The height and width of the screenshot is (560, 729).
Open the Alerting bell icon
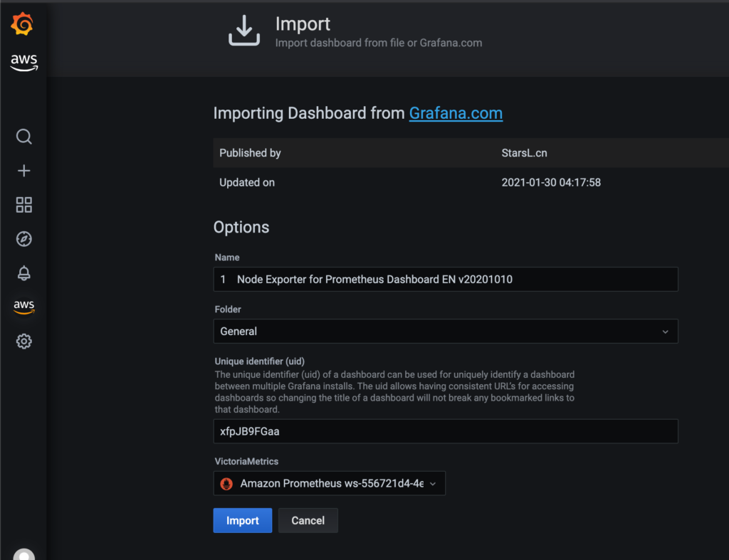[x=23, y=273]
